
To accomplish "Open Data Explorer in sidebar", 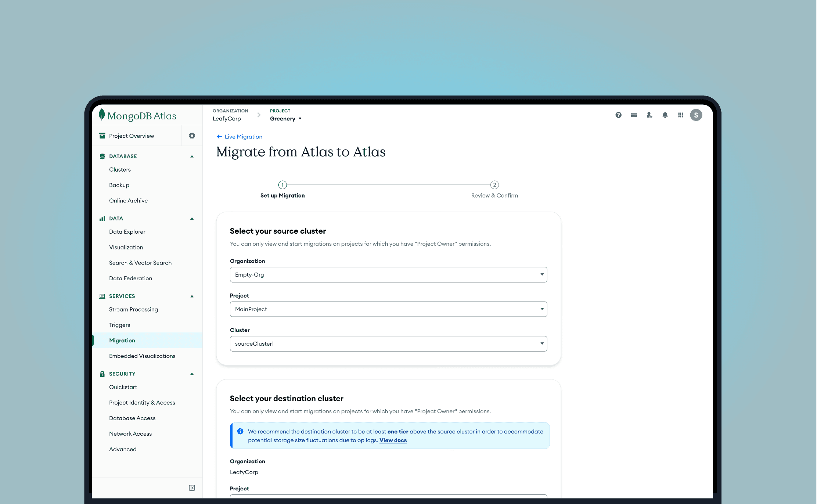I will (x=127, y=232).
